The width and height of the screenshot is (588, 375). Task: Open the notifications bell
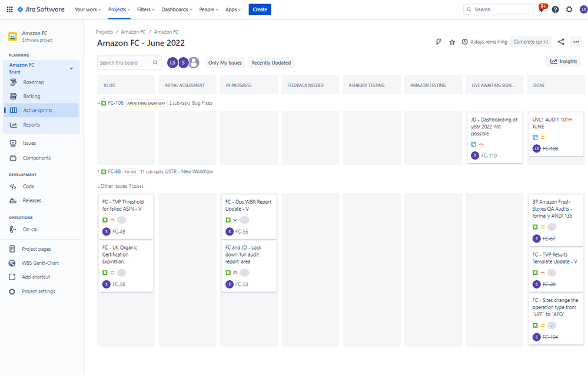tap(541, 9)
